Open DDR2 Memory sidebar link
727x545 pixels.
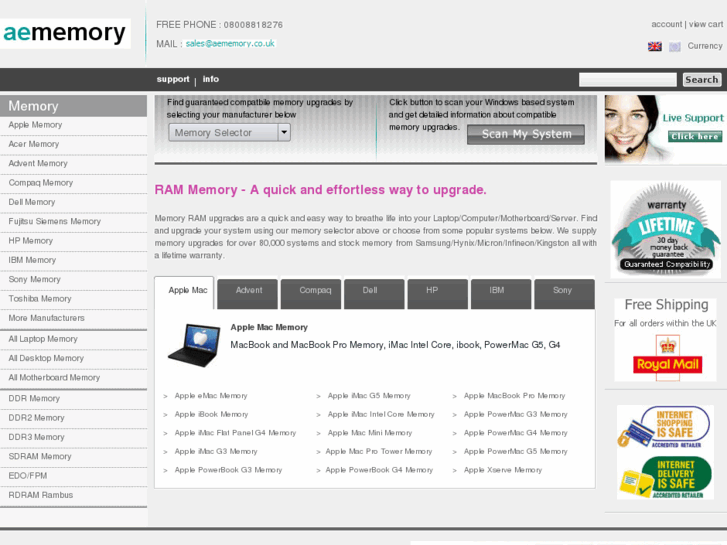tap(36, 418)
